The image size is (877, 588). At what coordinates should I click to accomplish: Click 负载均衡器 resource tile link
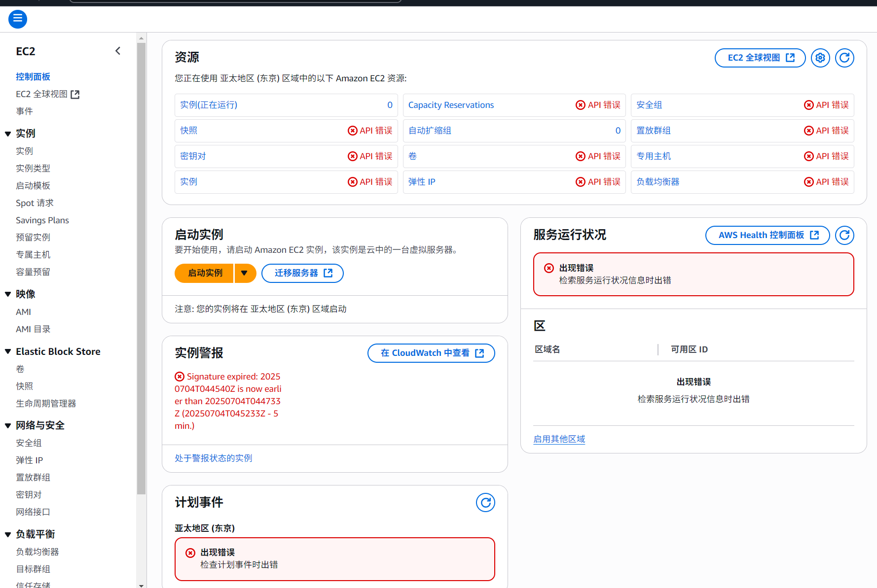click(658, 182)
